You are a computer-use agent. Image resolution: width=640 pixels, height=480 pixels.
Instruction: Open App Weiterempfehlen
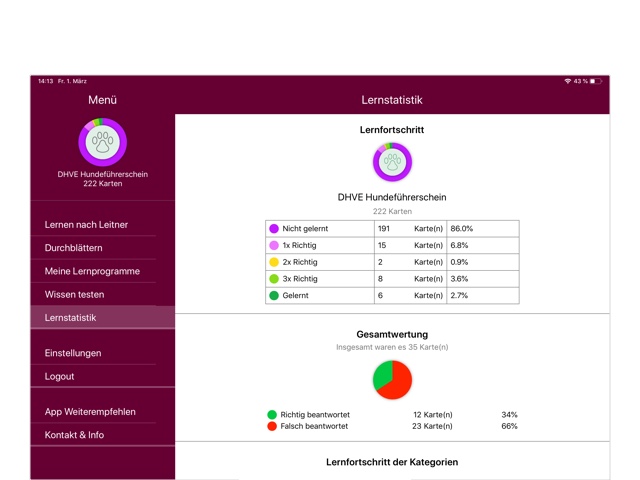pyautogui.click(x=90, y=412)
